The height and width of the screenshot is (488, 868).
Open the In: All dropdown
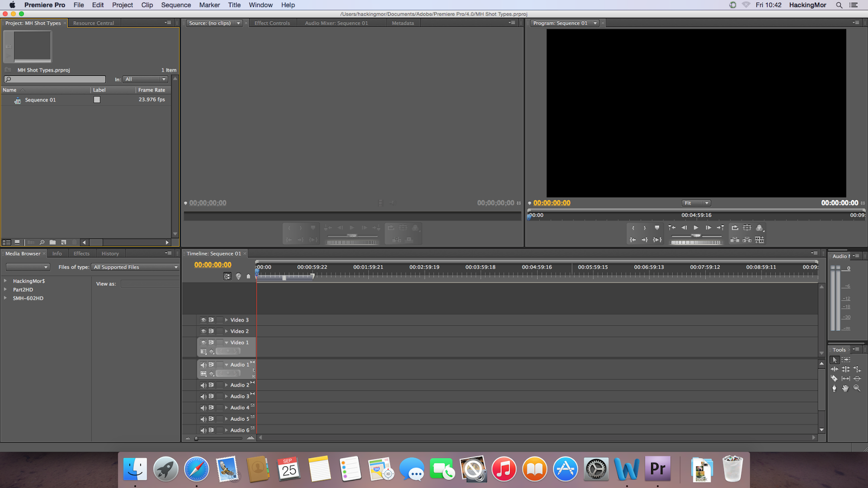(145, 79)
